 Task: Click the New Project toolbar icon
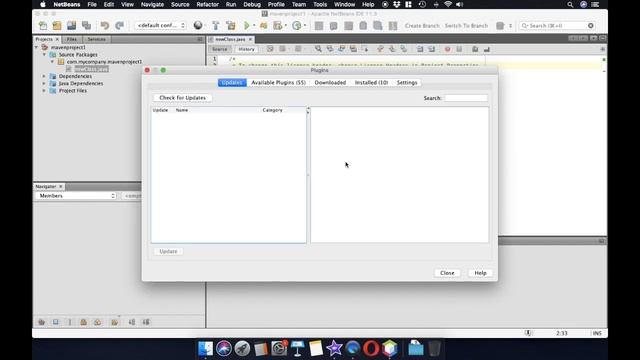57,26
